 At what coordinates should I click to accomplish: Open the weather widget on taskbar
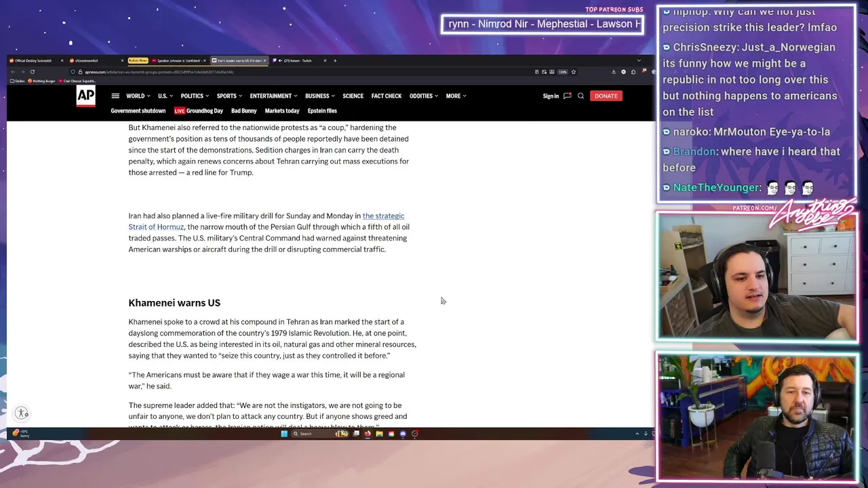coord(20,434)
